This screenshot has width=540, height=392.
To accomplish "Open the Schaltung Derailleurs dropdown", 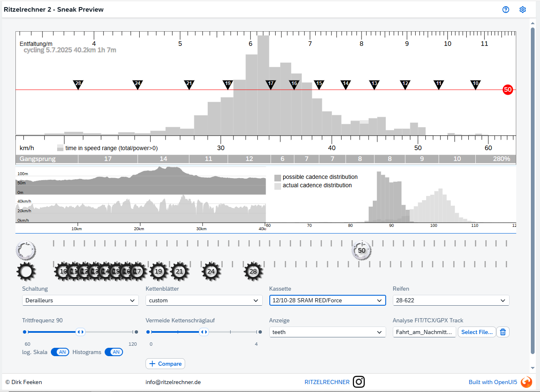I will (x=80, y=300).
